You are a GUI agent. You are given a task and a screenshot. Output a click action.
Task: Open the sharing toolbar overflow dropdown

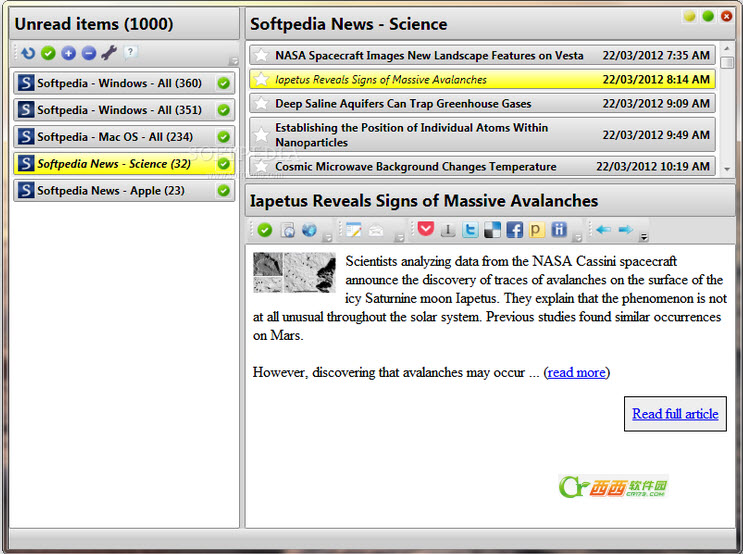[578, 237]
